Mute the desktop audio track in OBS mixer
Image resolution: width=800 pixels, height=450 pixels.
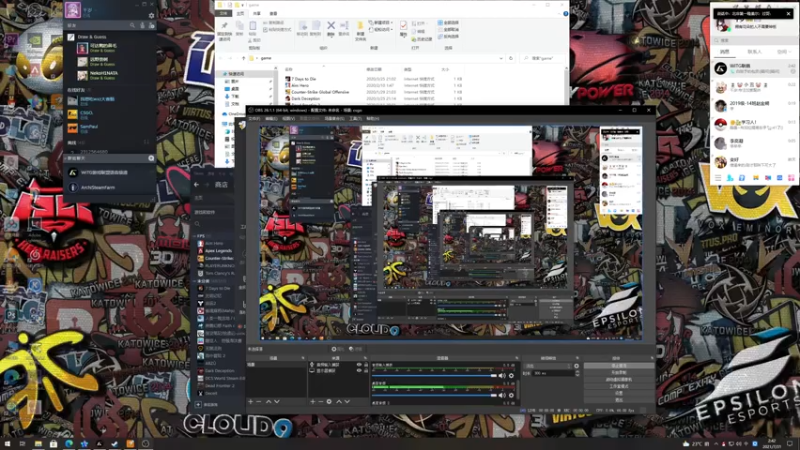503,395
